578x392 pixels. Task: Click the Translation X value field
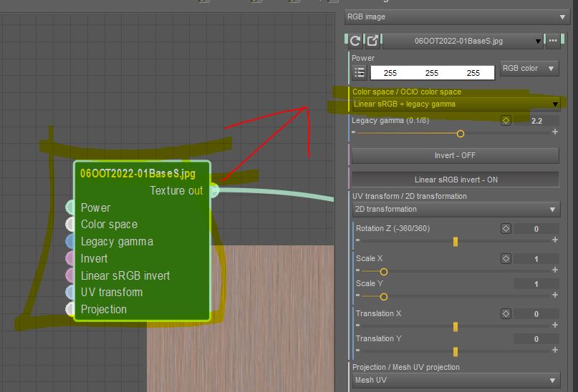(x=536, y=314)
